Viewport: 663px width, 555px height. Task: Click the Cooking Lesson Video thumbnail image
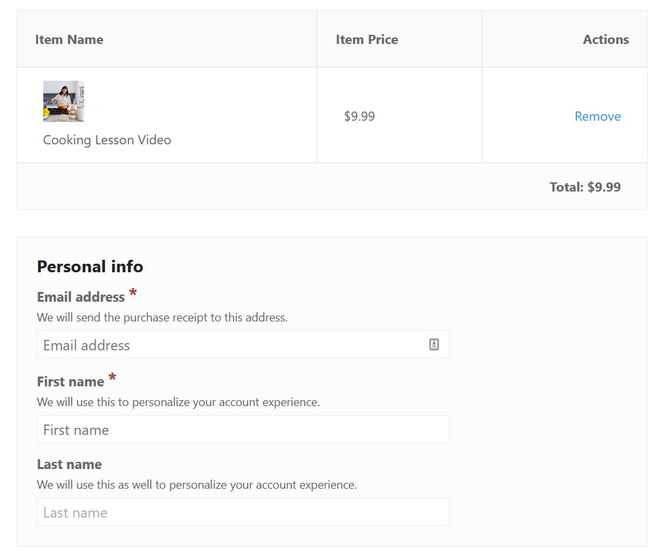tap(63, 101)
